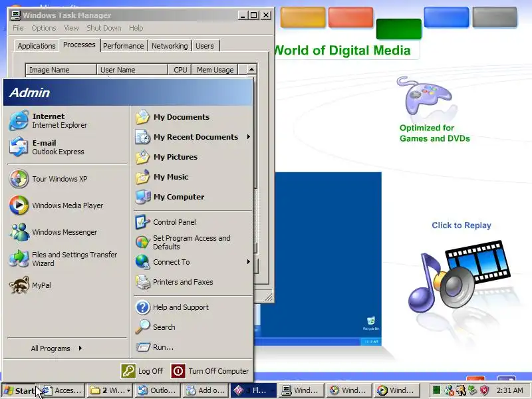Click the 2:31 AM taskbar clock
The width and height of the screenshot is (532, 399).
click(x=509, y=390)
